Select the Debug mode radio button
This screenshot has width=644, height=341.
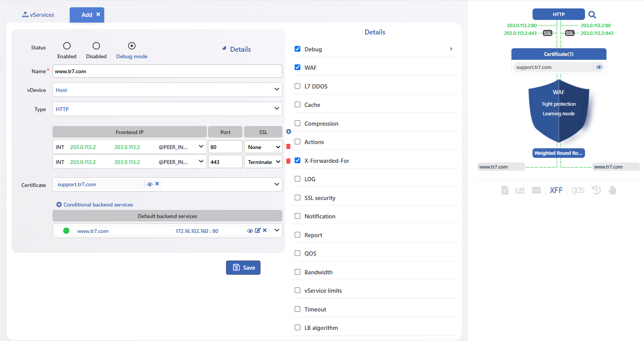132,46
